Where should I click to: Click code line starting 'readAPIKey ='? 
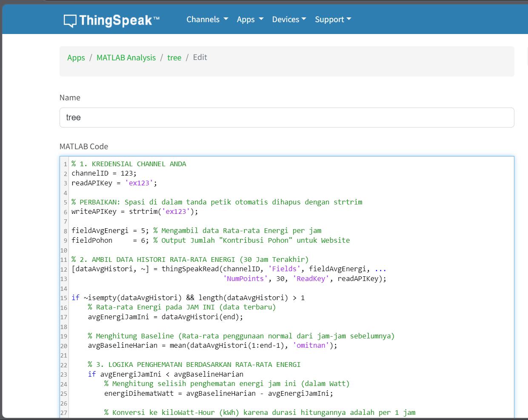click(114, 183)
